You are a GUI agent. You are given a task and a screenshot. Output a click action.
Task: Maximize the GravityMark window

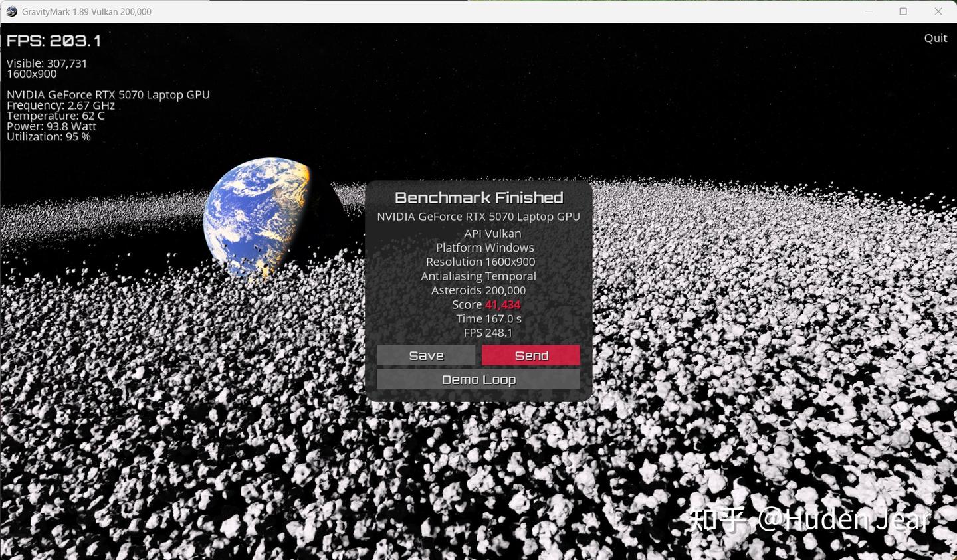coord(903,11)
